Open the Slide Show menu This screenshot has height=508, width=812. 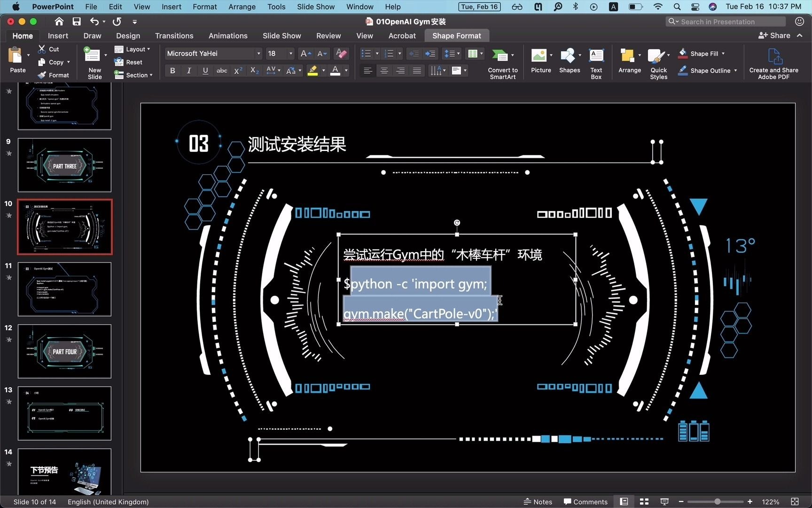pos(315,7)
